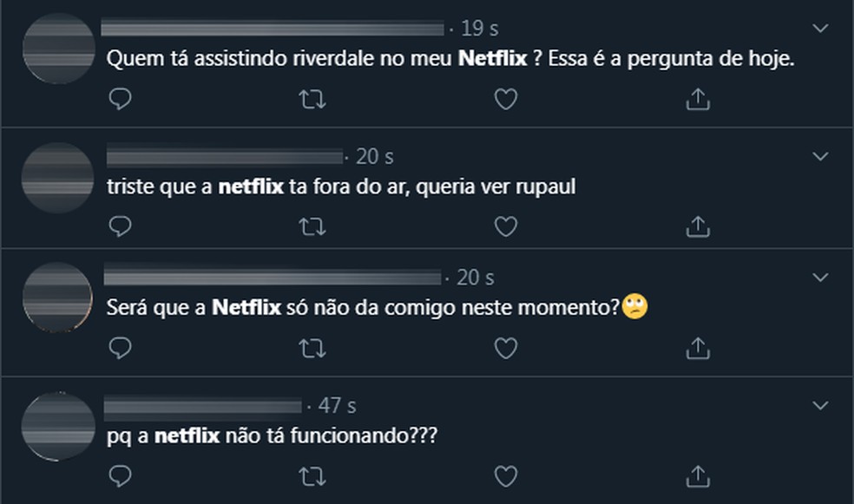This screenshot has width=854, height=504.
Task: Like the tweet about rupaul
Action: pyautogui.click(x=505, y=226)
